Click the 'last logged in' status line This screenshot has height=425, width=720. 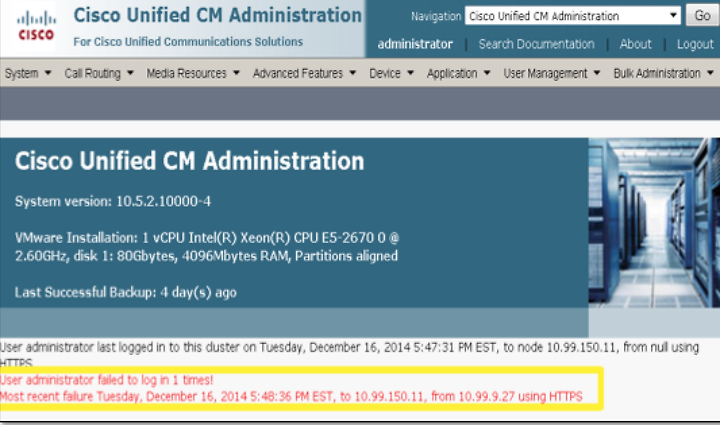[x=349, y=353]
